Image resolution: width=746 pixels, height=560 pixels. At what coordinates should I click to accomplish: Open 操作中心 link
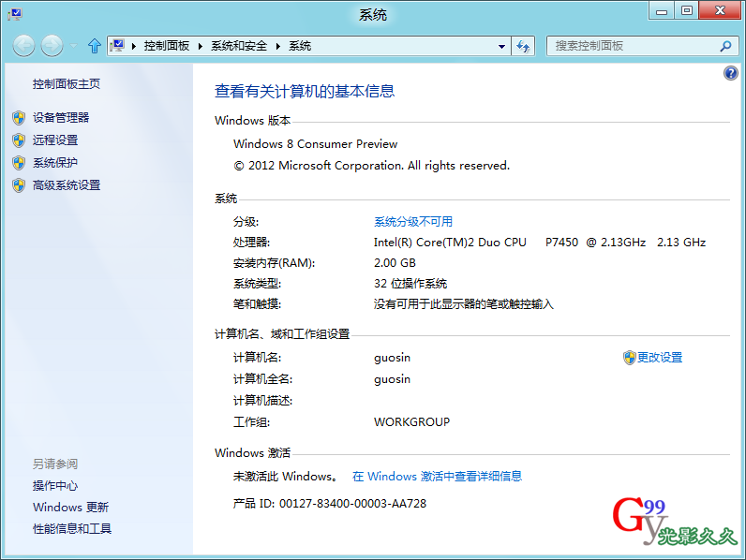tap(55, 486)
